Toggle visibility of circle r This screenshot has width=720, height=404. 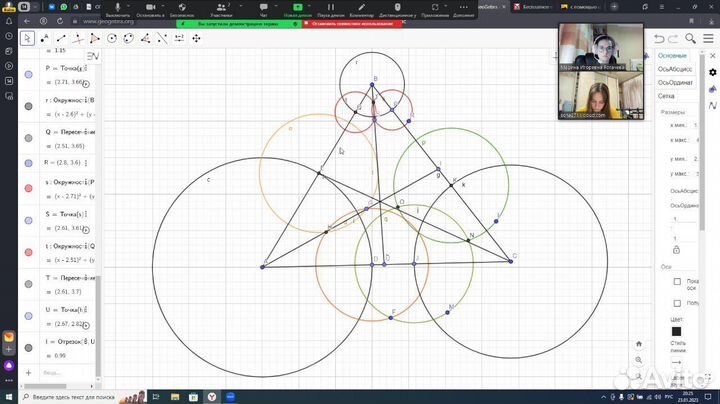coord(28,104)
